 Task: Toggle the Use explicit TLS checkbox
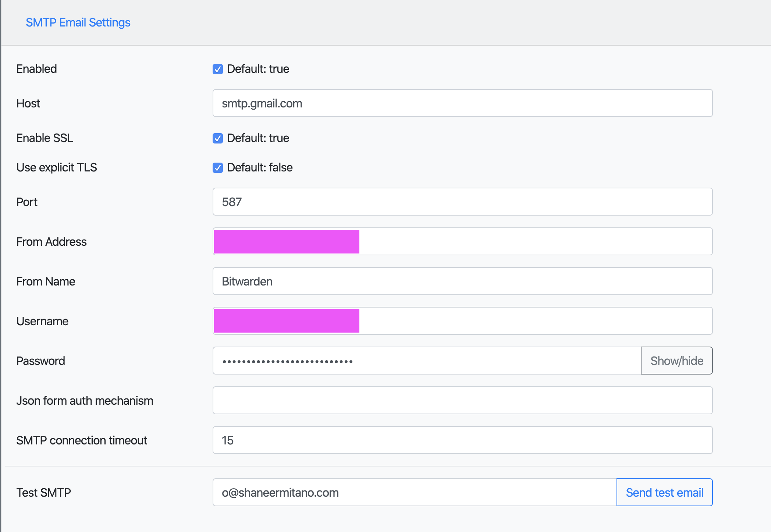coord(218,168)
